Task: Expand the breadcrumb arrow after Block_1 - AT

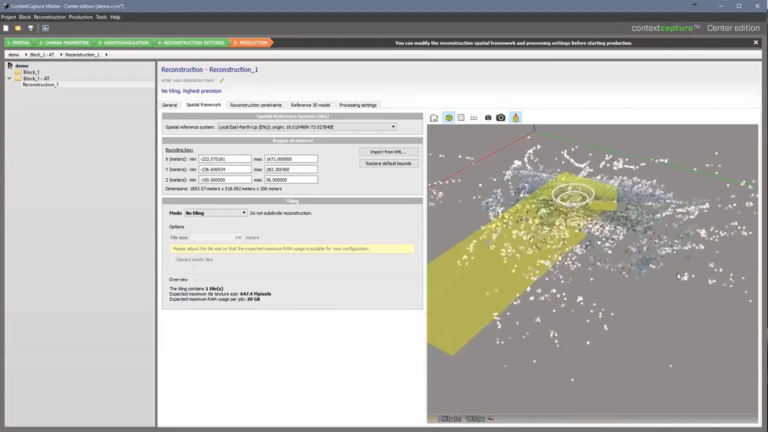Action: pyautogui.click(x=61, y=55)
